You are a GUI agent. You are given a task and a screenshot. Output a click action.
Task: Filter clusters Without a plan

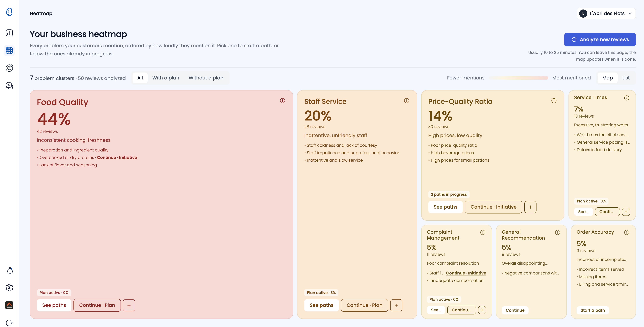click(x=206, y=78)
